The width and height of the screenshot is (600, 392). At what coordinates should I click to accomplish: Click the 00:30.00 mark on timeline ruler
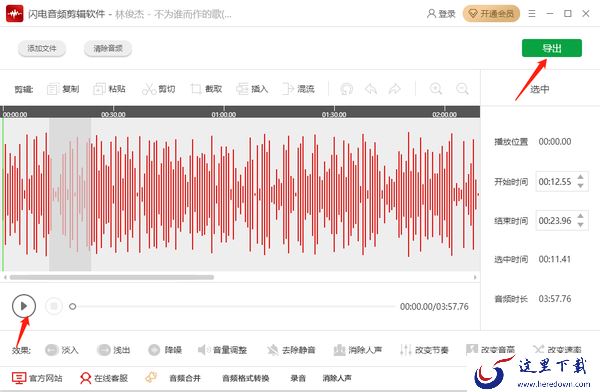113,114
